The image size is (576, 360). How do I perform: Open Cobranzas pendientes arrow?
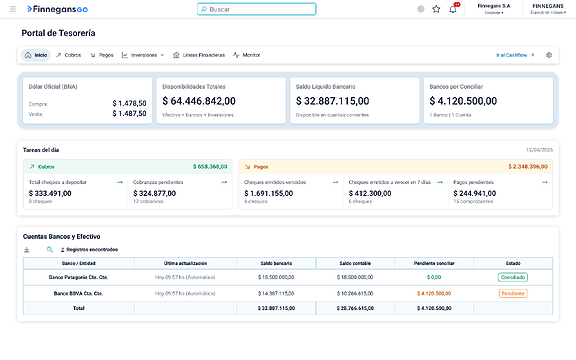[x=224, y=182]
